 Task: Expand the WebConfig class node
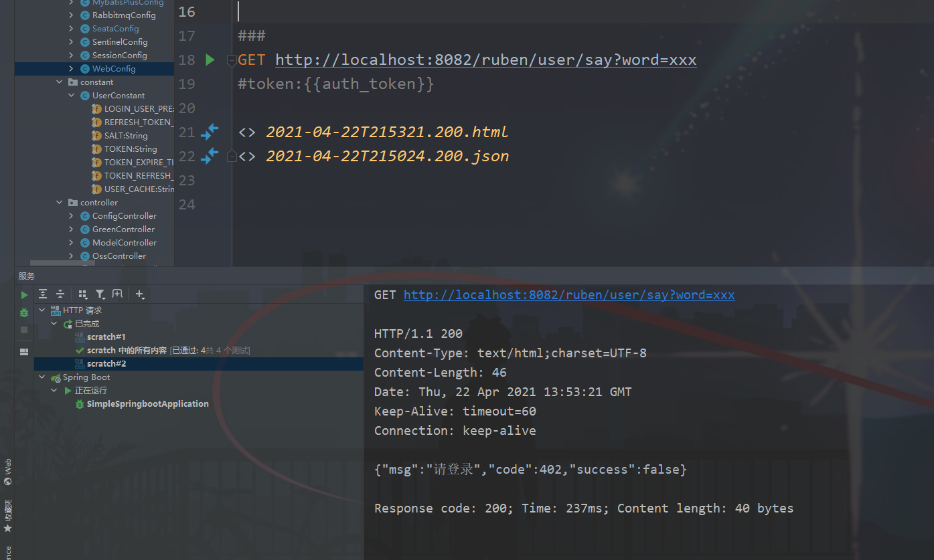pyautogui.click(x=72, y=69)
